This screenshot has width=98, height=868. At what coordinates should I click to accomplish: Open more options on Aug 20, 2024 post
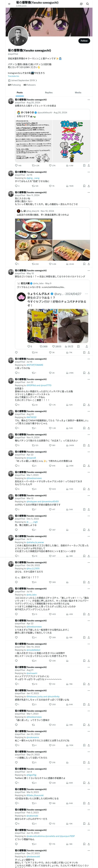tap(89, 100)
